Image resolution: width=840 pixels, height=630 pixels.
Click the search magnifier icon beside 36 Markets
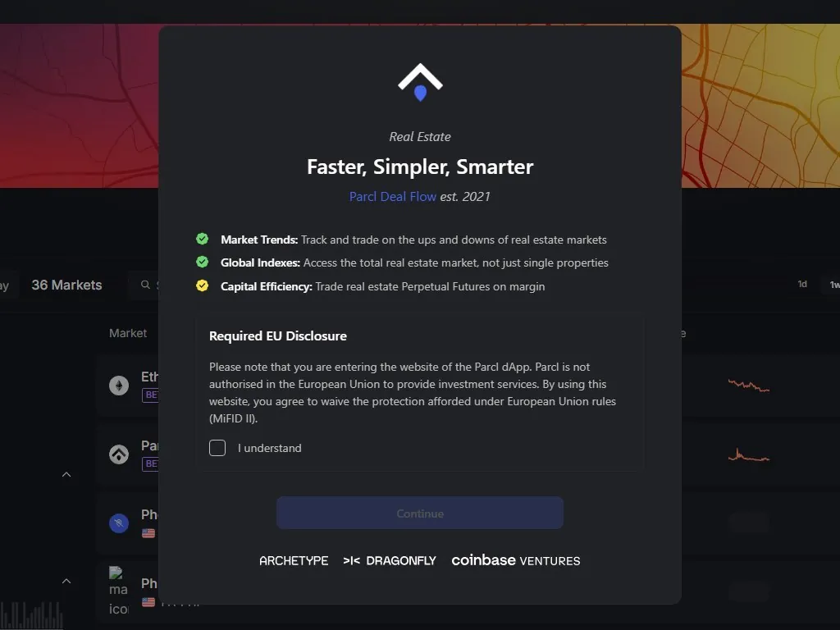(145, 285)
